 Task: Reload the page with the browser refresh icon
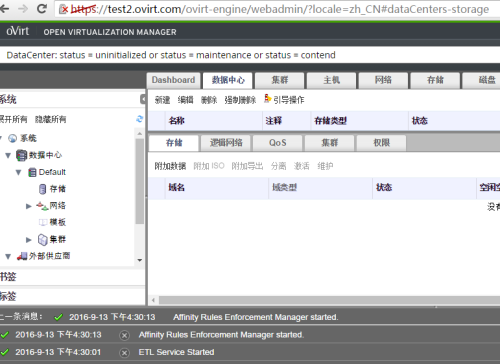pos(42,9)
